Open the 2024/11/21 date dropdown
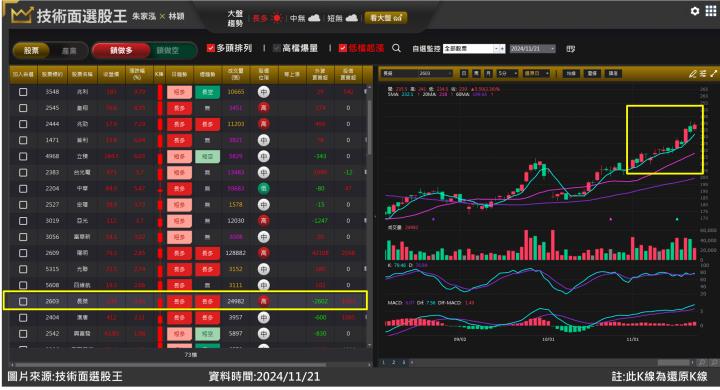 pyautogui.click(x=532, y=49)
